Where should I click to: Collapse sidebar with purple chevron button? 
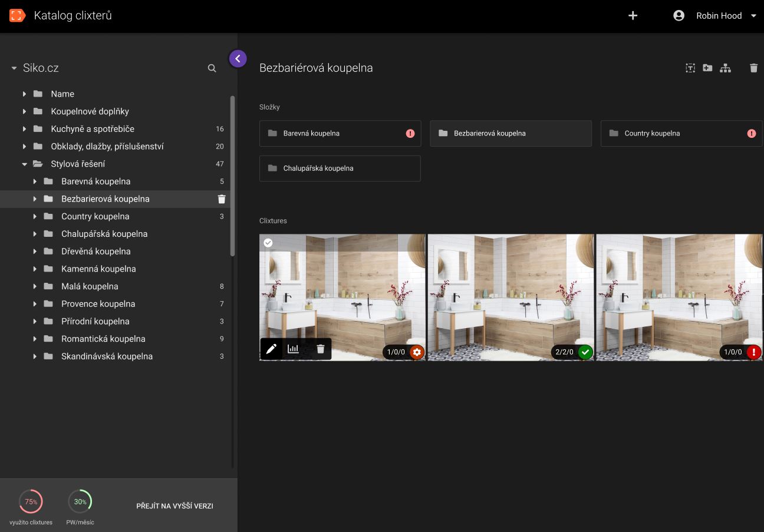click(x=238, y=58)
